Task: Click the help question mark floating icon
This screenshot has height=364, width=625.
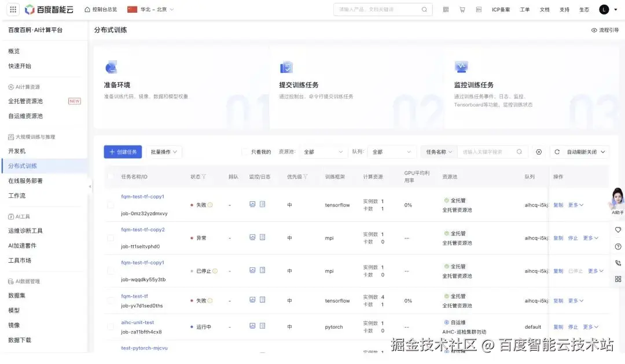Action: point(618,247)
